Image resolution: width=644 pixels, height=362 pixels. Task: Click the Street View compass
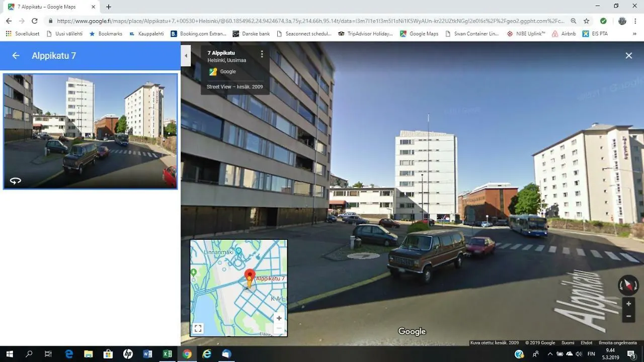coord(628,286)
